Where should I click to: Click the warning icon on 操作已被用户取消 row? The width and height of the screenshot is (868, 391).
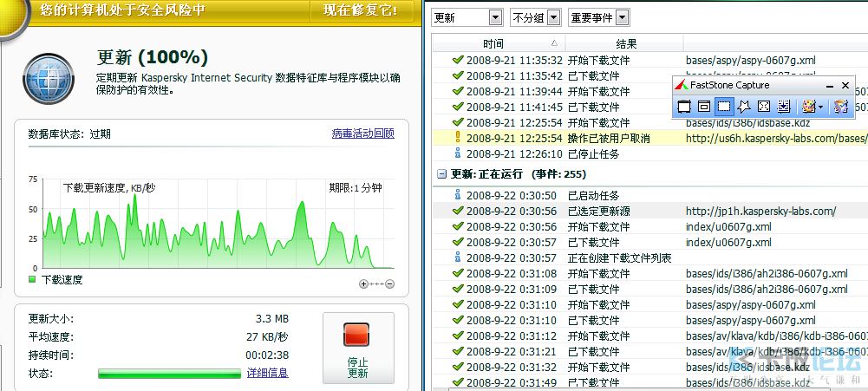click(458, 137)
